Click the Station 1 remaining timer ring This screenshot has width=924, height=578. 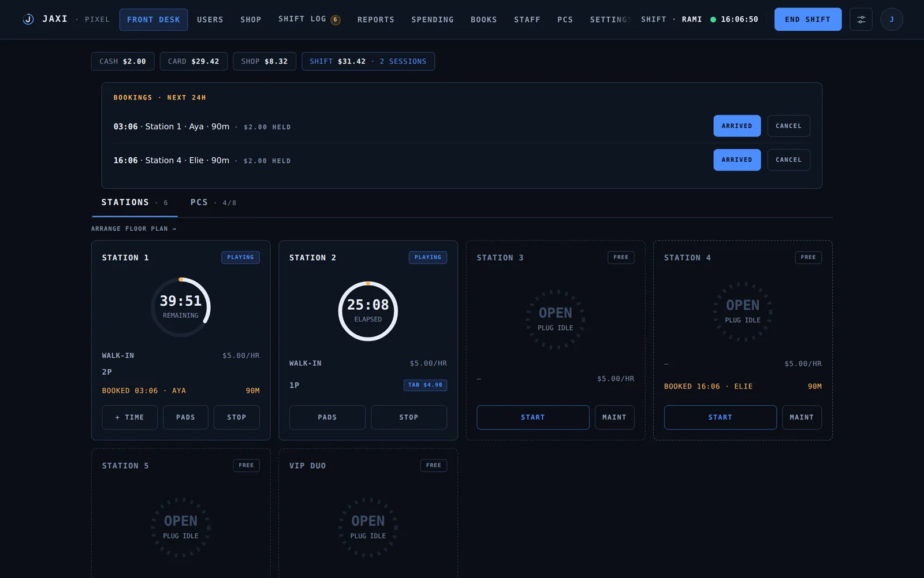(x=181, y=307)
